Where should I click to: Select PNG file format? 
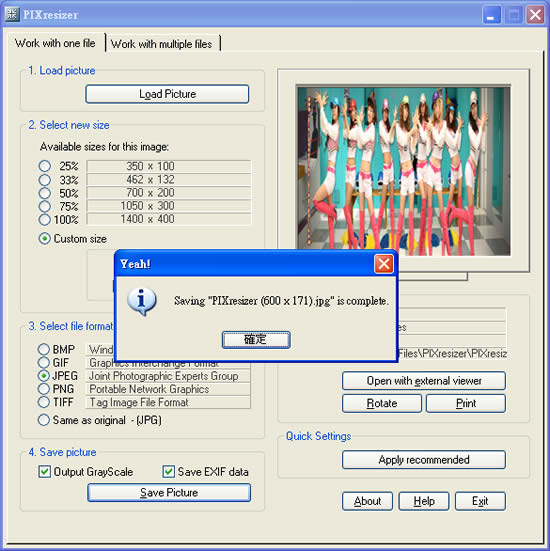[x=44, y=389]
